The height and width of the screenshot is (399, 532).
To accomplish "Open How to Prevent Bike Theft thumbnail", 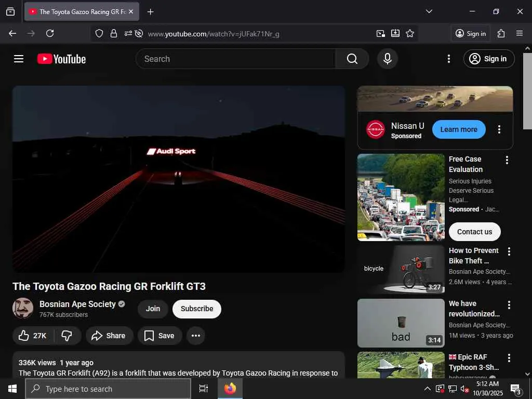I will (x=401, y=270).
